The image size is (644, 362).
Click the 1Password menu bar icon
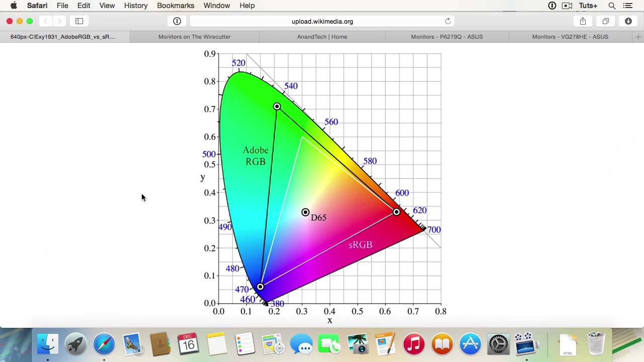coord(552,6)
